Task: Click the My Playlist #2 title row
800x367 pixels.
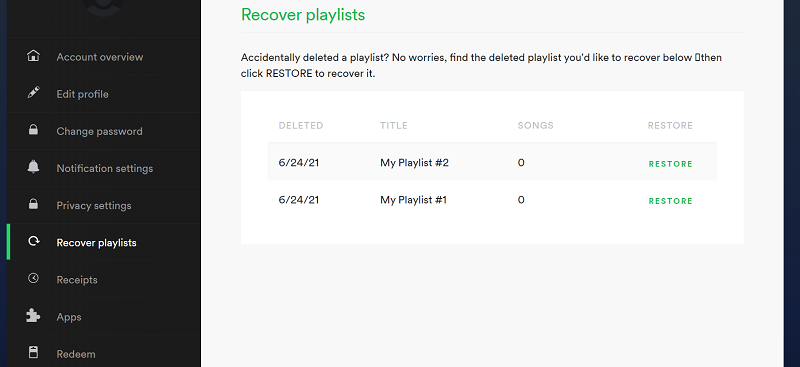Action: tap(492, 162)
